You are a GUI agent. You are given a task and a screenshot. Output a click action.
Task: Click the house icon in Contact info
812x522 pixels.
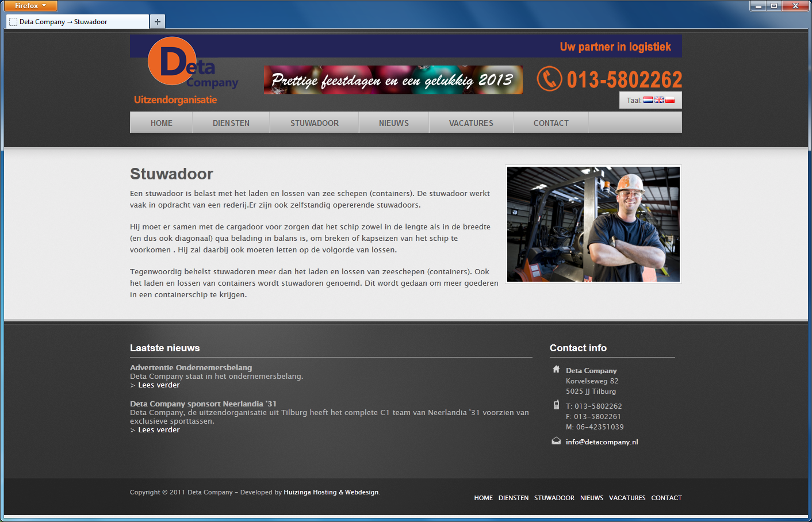[x=556, y=369]
